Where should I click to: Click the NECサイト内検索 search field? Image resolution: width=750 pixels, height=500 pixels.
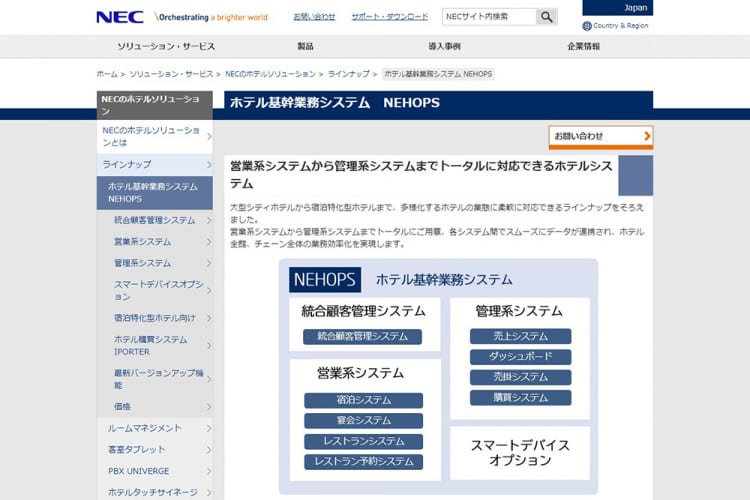[x=489, y=17]
